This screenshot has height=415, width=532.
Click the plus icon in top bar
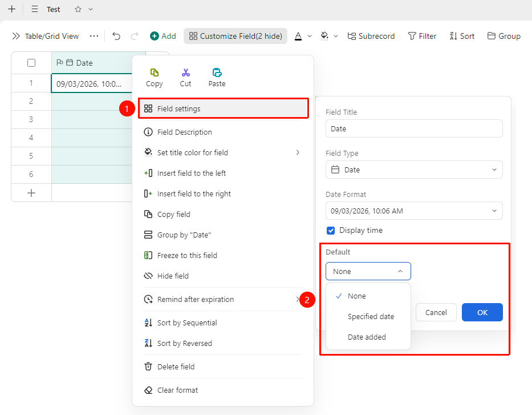[x=12, y=9]
